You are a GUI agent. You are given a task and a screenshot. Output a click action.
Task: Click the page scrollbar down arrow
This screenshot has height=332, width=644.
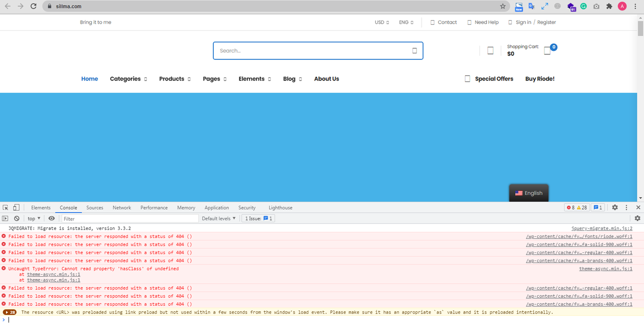coord(640,198)
